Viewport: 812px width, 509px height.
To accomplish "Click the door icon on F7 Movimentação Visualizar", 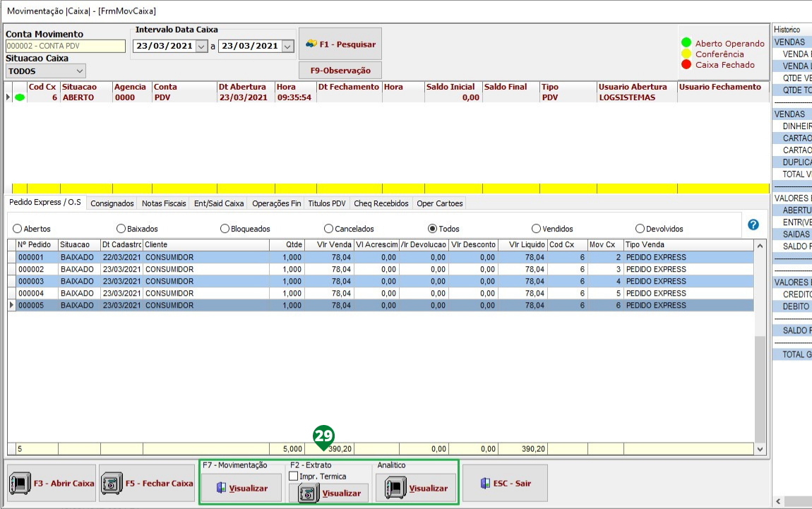I will [x=221, y=488].
